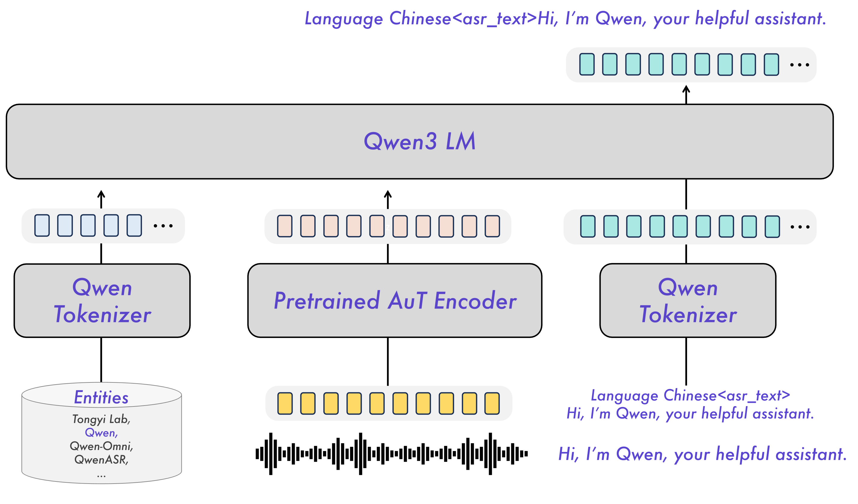
Task: Click the Qwen Tokenizer box above Entities
Action: (x=102, y=301)
